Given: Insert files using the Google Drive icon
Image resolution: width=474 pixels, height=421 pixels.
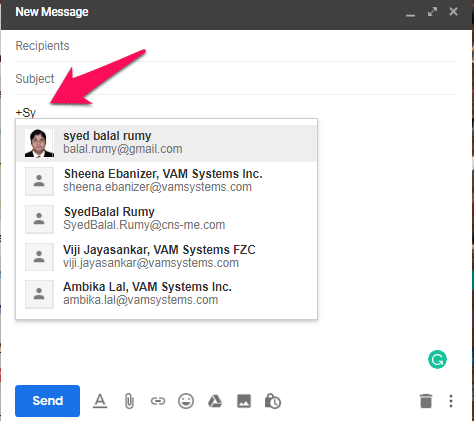Looking at the screenshot, I should point(215,401).
